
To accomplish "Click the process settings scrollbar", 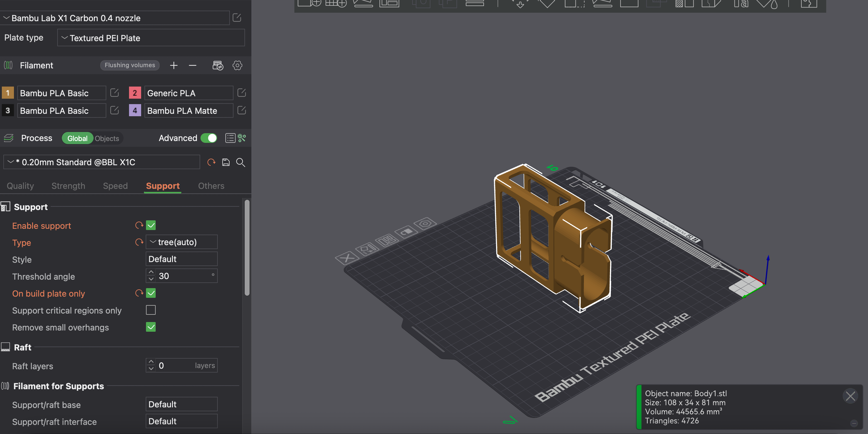I will click(x=247, y=248).
